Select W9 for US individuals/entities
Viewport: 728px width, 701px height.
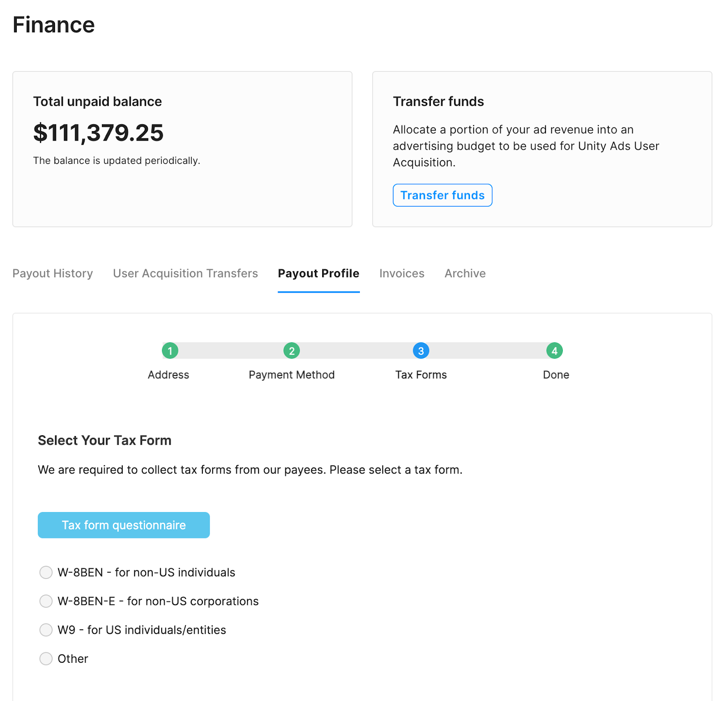click(46, 630)
